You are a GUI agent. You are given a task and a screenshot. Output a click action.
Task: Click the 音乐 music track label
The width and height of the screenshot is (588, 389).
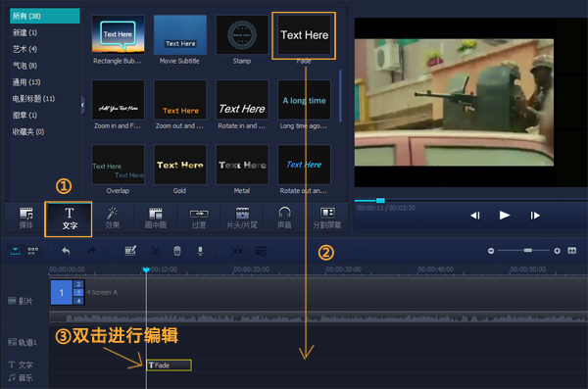pos(21,378)
